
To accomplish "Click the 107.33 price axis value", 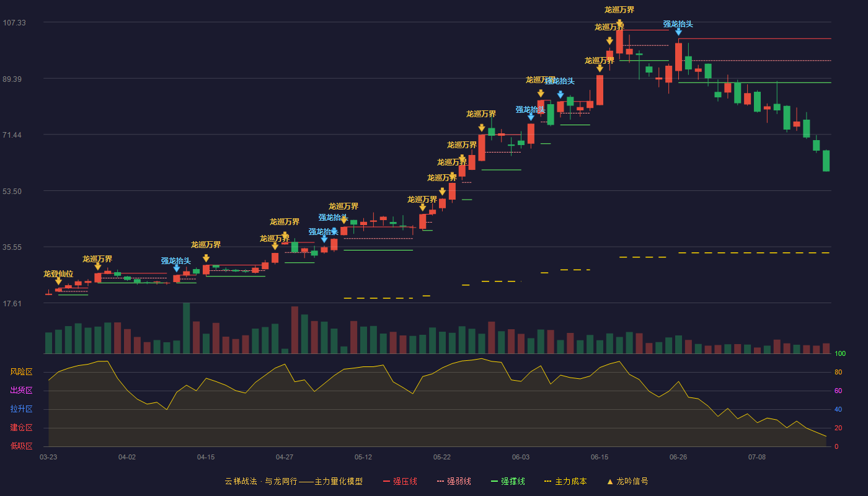I will [x=14, y=23].
